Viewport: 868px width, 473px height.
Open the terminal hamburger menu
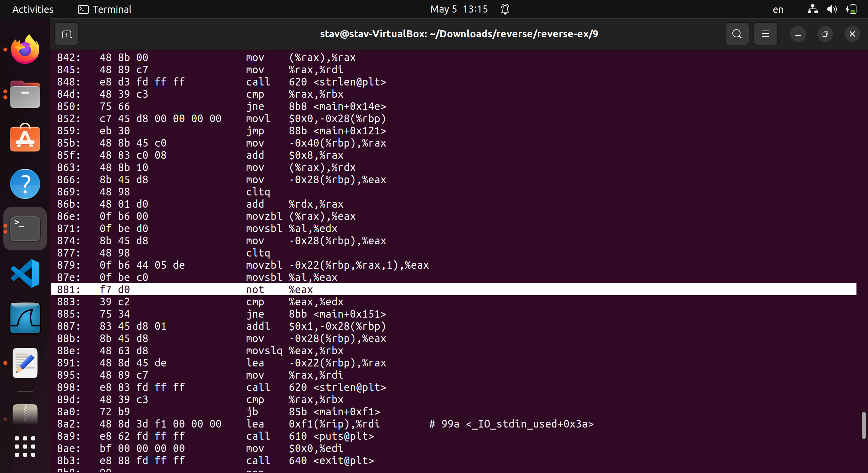(765, 34)
